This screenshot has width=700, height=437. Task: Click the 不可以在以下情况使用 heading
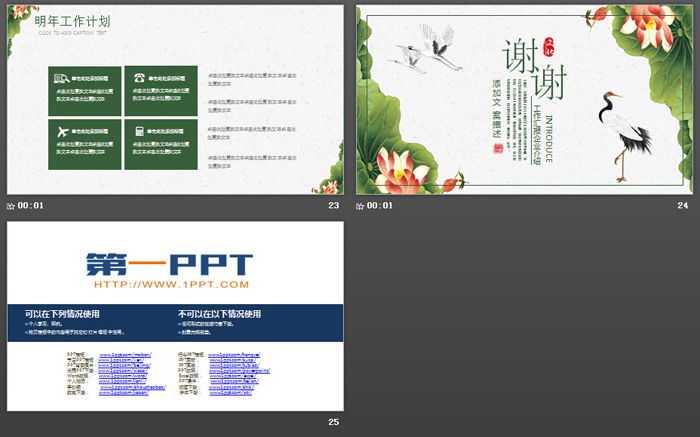click(219, 314)
